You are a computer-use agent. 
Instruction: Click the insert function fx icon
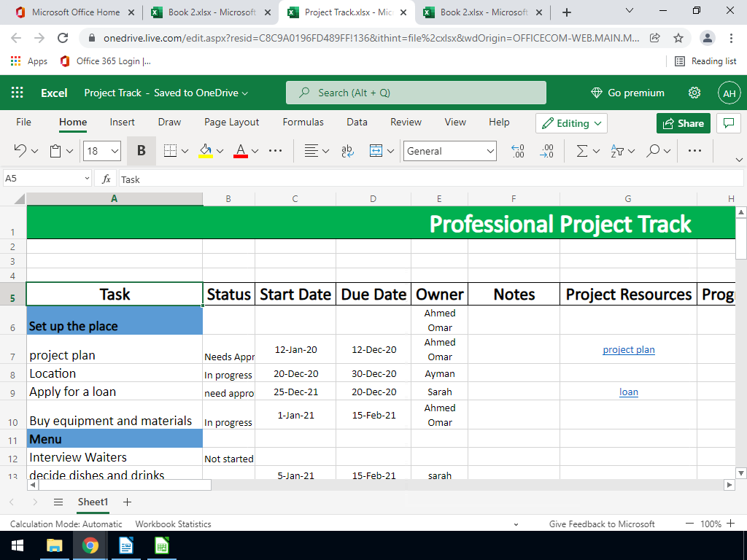[x=107, y=179]
